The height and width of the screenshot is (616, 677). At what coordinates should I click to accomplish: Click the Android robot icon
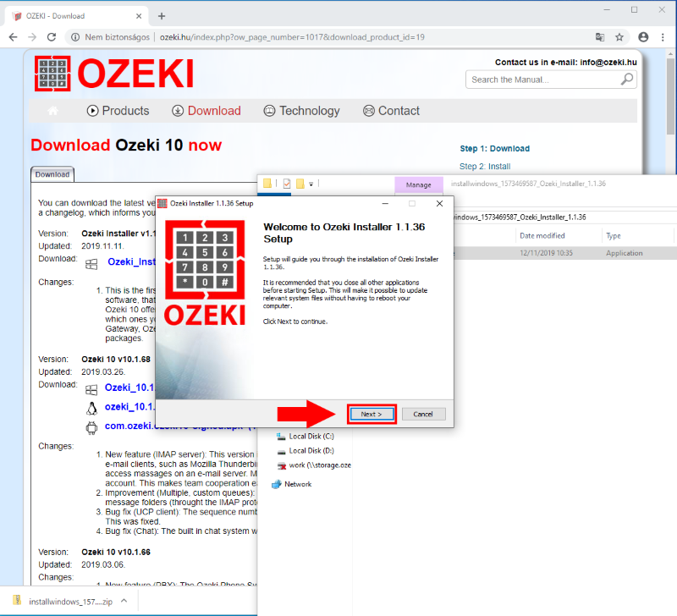pos(91,428)
